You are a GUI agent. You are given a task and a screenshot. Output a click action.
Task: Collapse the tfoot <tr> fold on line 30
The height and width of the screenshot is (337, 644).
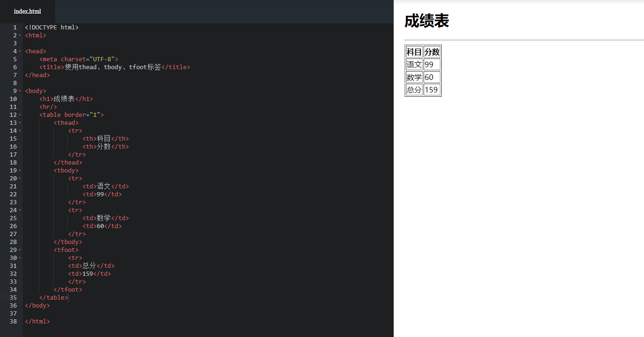pos(20,258)
